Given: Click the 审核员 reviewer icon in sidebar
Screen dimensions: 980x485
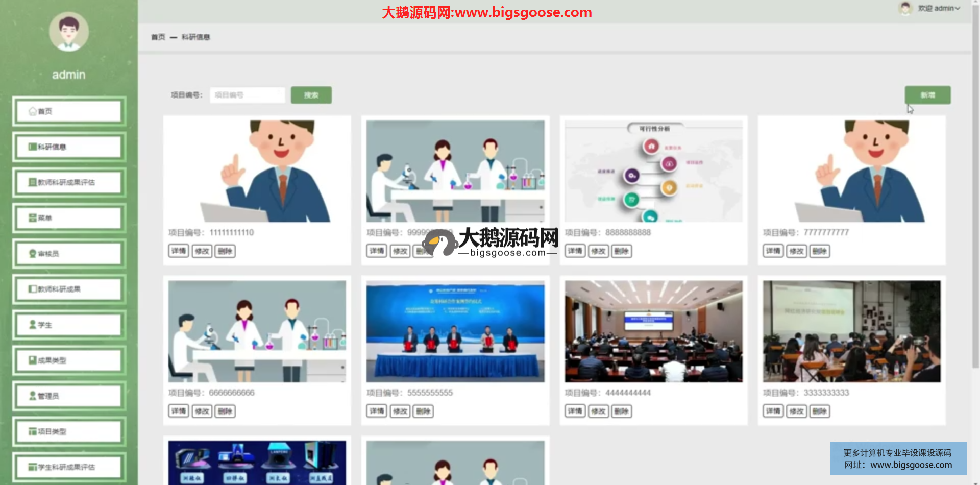Looking at the screenshot, I should 33,254.
